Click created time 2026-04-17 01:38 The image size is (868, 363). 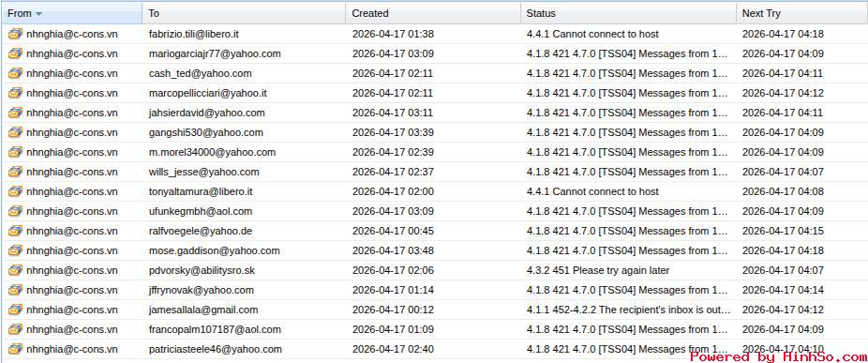pos(393,34)
